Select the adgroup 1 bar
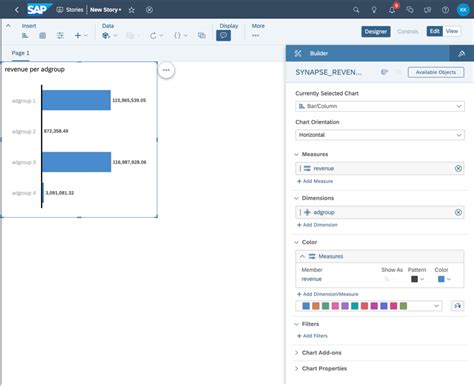Screen dimensions: 474x386 coord(76,100)
